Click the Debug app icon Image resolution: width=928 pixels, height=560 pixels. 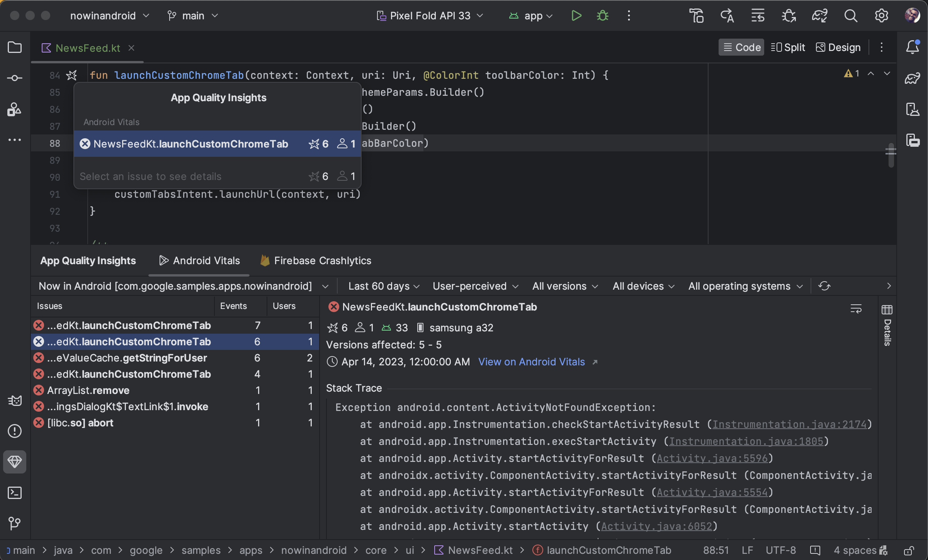[602, 15]
